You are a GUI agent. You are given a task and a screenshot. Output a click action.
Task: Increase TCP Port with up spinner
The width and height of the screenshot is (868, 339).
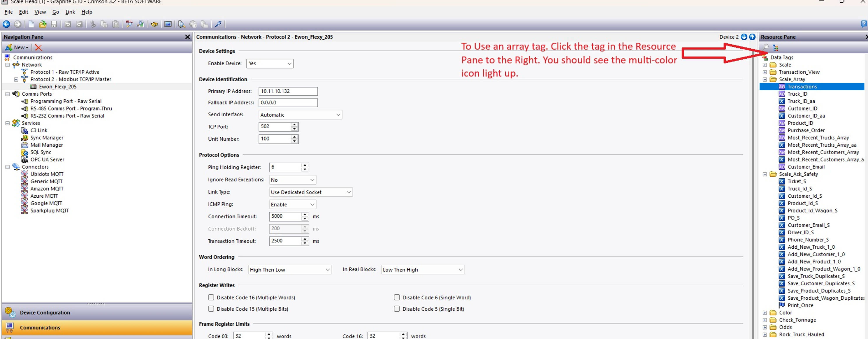tap(294, 124)
